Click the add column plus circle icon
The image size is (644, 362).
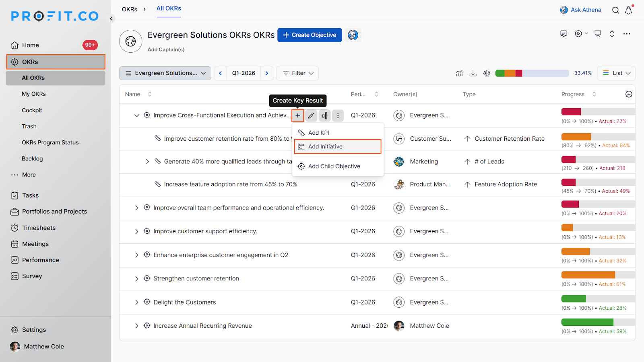[629, 94]
